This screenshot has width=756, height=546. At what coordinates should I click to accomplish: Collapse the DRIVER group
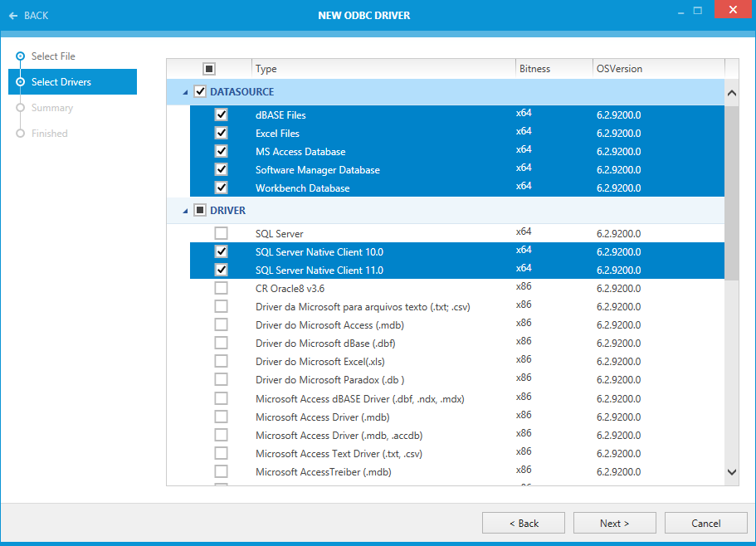click(x=184, y=210)
